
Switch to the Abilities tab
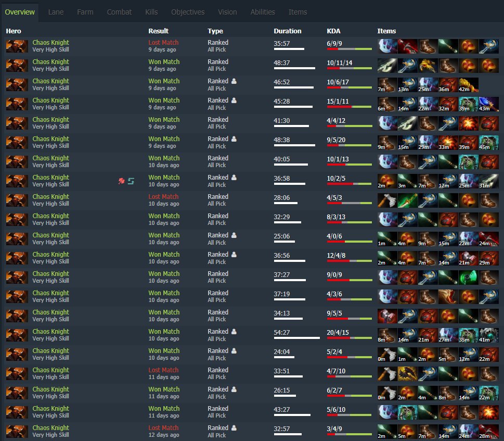coord(263,12)
